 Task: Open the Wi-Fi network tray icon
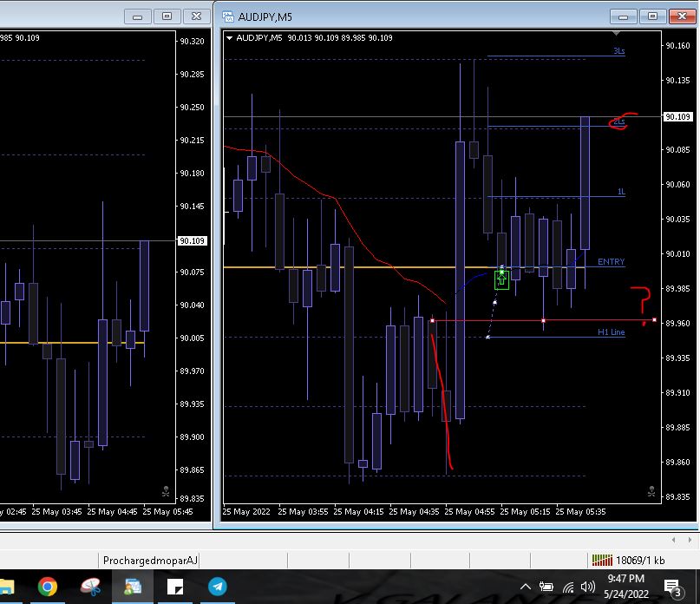click(567, 588)
